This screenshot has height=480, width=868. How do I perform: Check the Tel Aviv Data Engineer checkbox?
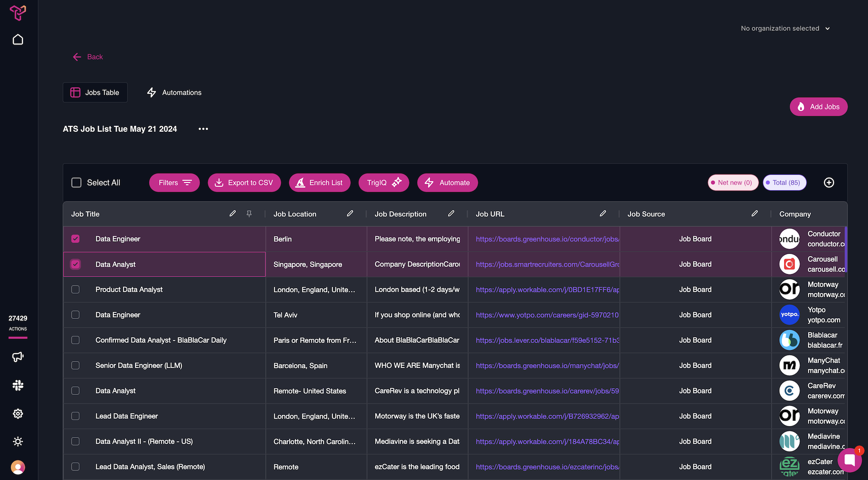tap(75, 315)
